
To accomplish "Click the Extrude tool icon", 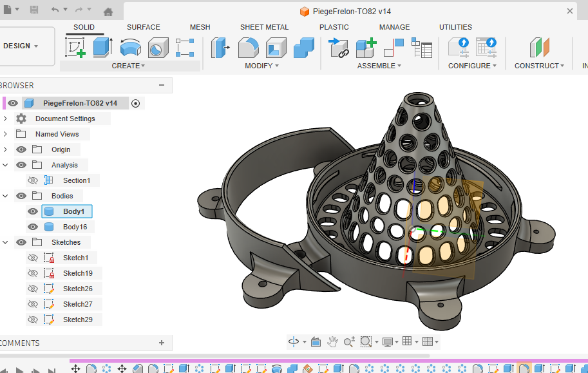I will (102, 47).
